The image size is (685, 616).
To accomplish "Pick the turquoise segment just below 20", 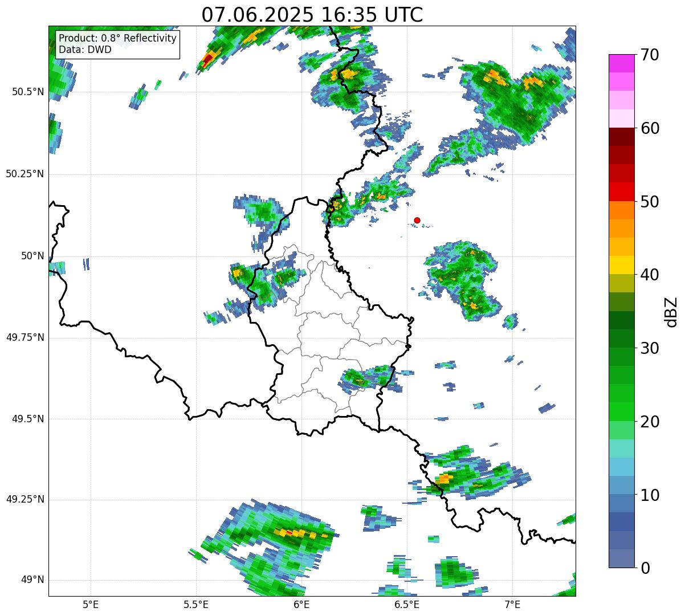I will (621, 448).
